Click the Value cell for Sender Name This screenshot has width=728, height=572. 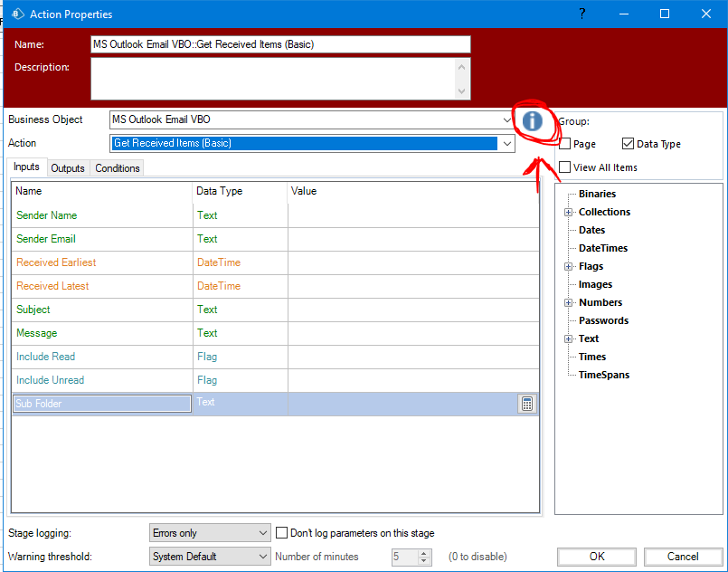[413, 215]
